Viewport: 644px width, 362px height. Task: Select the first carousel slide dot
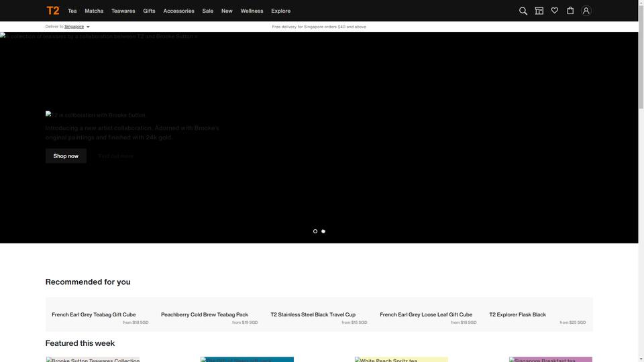tap(315, 231)
